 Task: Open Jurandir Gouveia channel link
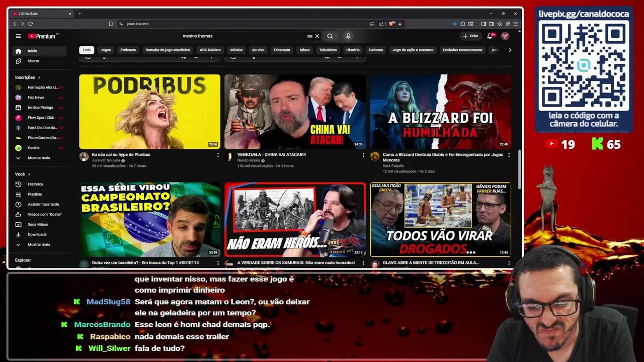106,160
